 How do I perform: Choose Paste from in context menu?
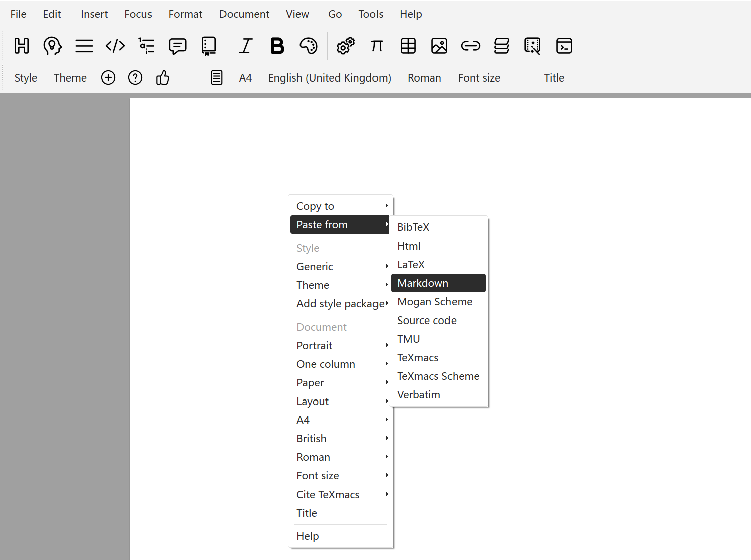pyautogui.click(x=341, y=224)
